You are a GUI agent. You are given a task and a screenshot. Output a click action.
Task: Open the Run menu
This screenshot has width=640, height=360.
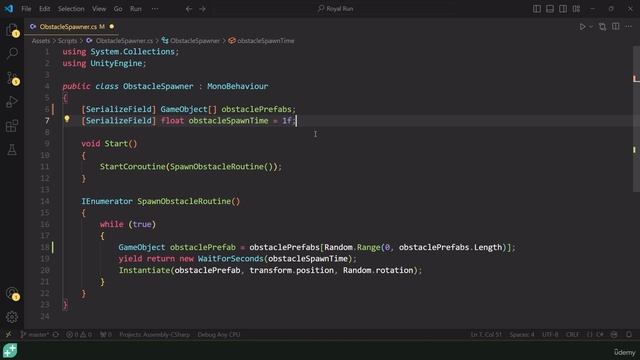click(x=136, y=9)
